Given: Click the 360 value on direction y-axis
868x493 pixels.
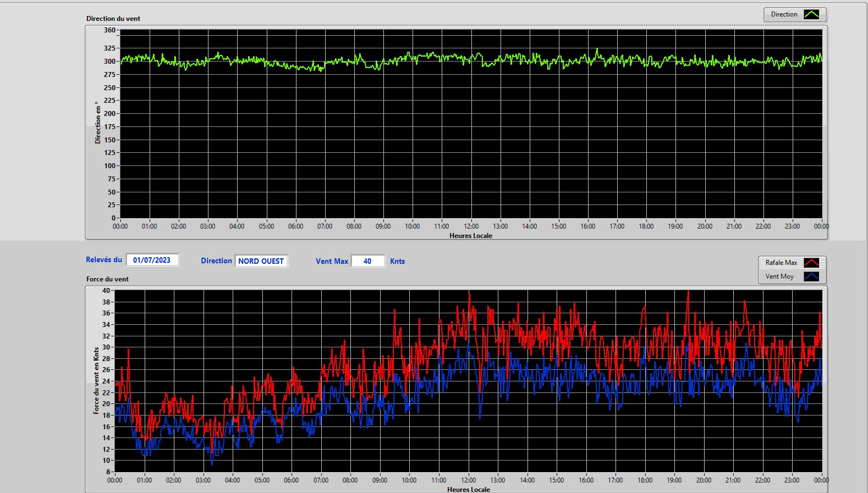Looking at the screenshot, I should click(110, 30).
